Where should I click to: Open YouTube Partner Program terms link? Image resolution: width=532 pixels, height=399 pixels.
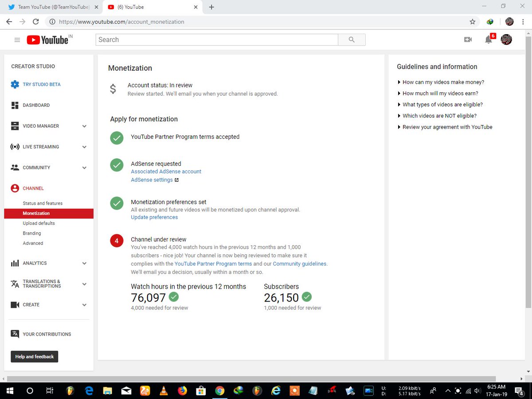(x=213, y=263)
